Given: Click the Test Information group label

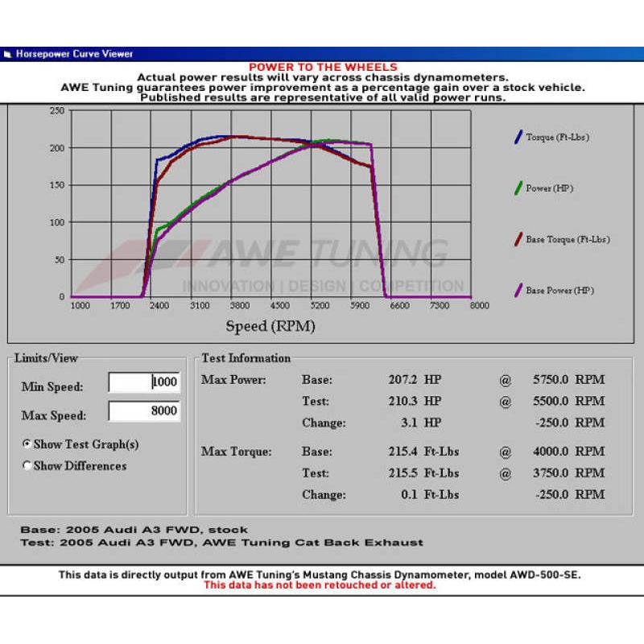Looking at the screenshot, I should point(246,357).
